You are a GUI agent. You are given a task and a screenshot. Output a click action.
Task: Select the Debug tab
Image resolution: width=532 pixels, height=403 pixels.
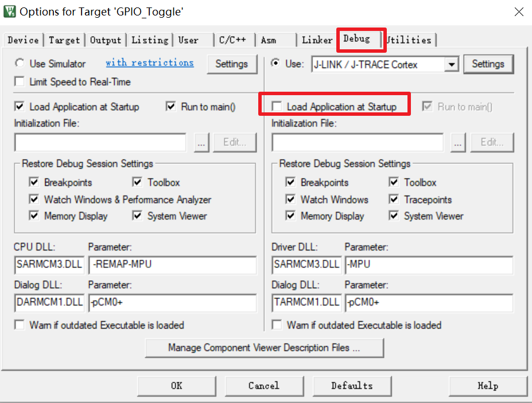pyautogui.click(x=360, y=39)
